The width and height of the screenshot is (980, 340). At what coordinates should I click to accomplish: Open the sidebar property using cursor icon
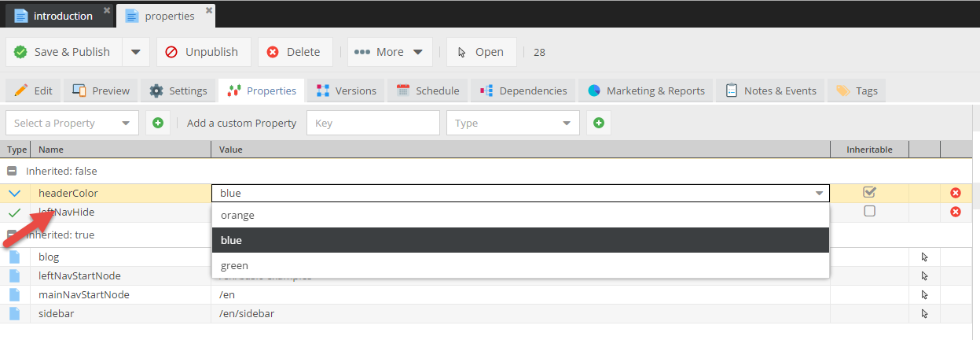point(924,313)
